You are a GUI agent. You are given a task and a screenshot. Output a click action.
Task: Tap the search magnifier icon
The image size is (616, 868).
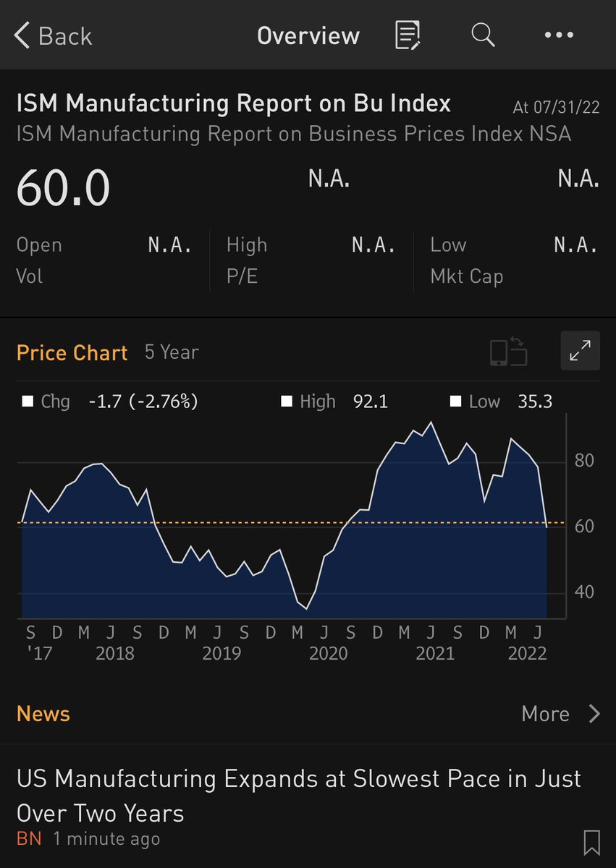point(483,35)
